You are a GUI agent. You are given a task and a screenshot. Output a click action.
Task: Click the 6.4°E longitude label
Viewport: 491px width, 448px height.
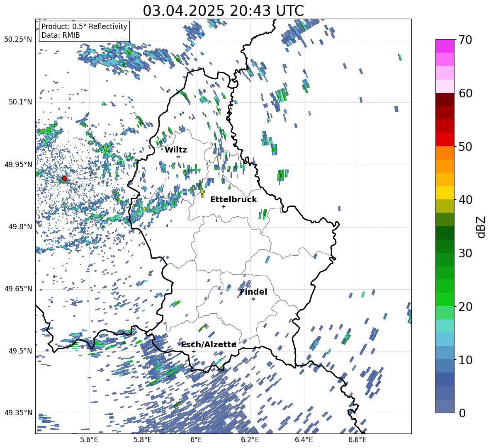(304, 440)
